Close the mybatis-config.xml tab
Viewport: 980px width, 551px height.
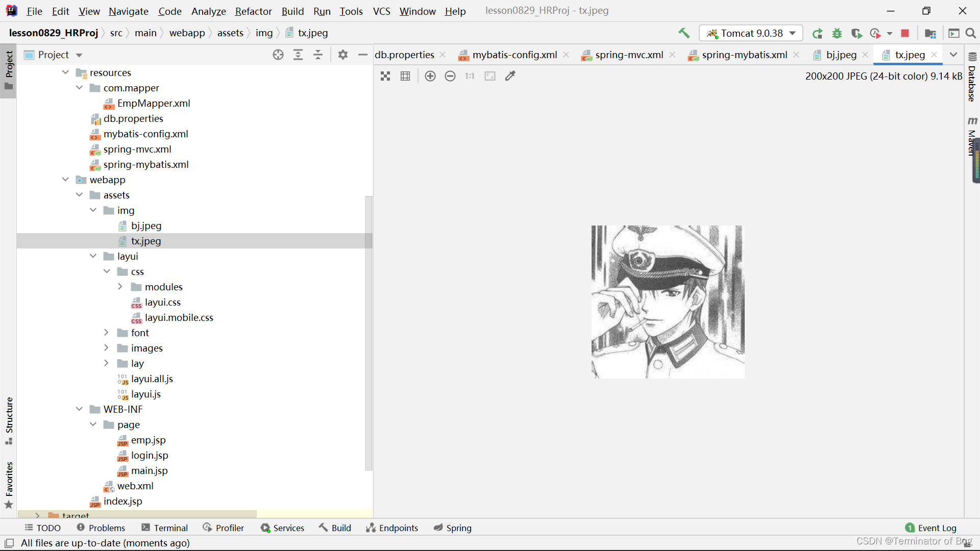tap(566, 55)
